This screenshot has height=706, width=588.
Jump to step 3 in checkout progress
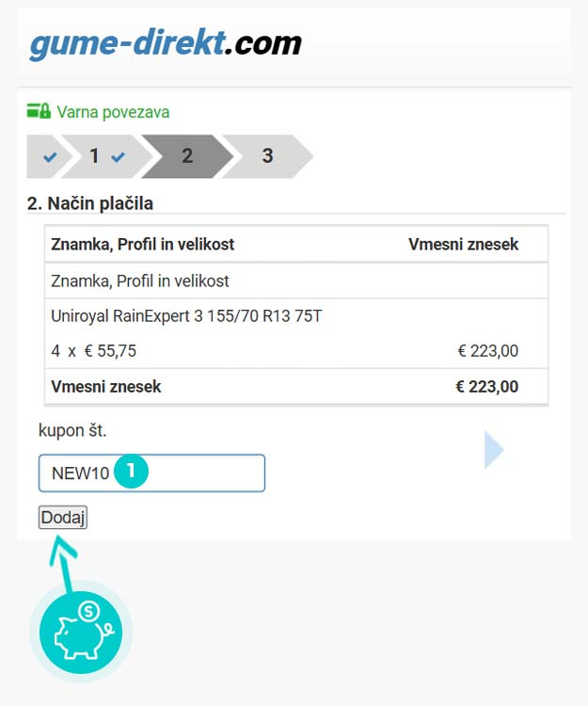click(x=267, y=156)
